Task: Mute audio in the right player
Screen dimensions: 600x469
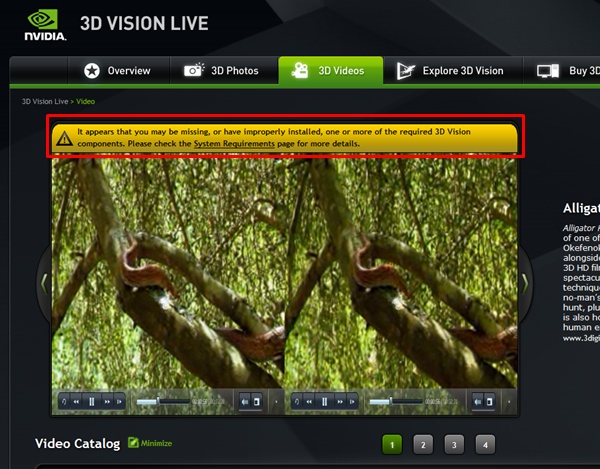Action: click(x=478, y=402)
